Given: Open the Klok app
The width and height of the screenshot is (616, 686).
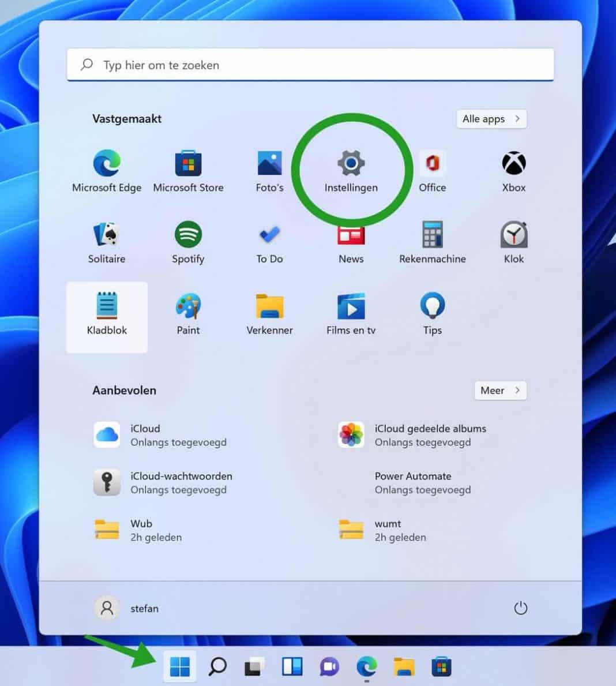Looking at the screenshot, I should coord(513,242).
